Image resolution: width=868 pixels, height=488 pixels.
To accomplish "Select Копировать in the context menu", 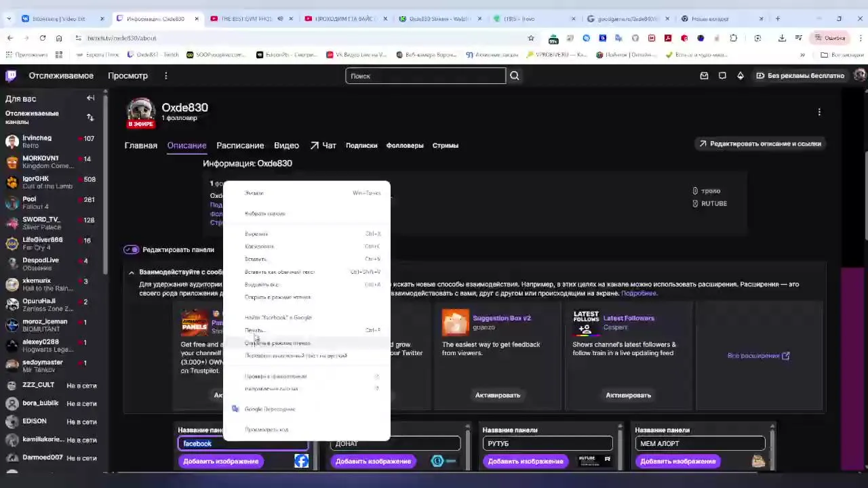I will (307, 247).
